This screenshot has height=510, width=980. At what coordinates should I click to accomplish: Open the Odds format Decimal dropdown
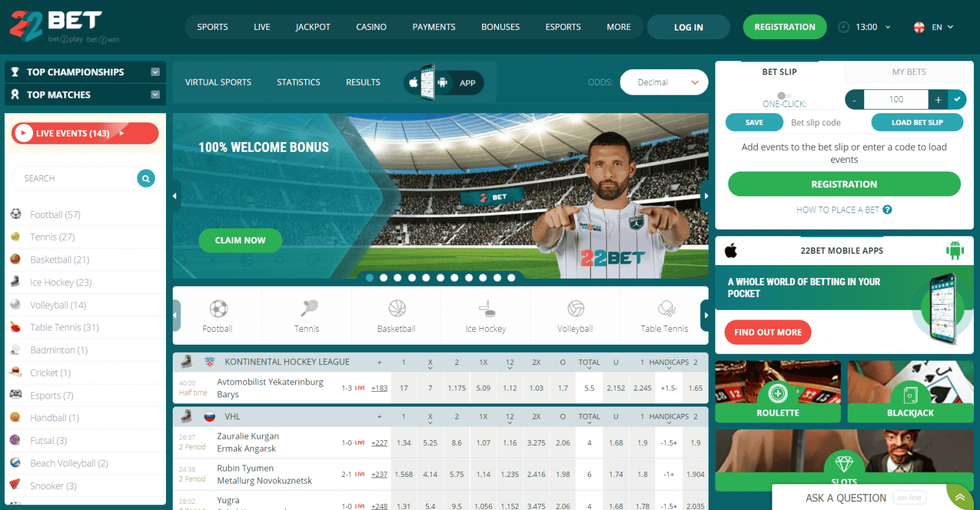pyautogui.click(x=664, y=82)
